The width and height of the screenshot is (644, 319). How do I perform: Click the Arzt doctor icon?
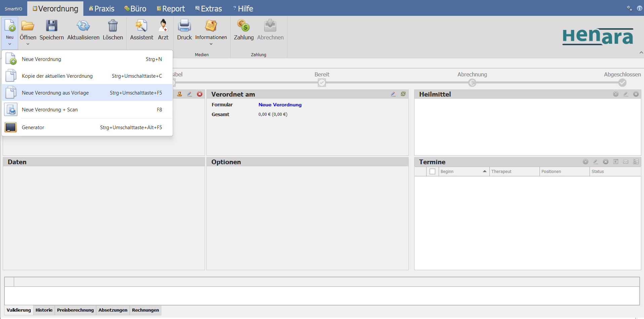(x=163, y=26)
